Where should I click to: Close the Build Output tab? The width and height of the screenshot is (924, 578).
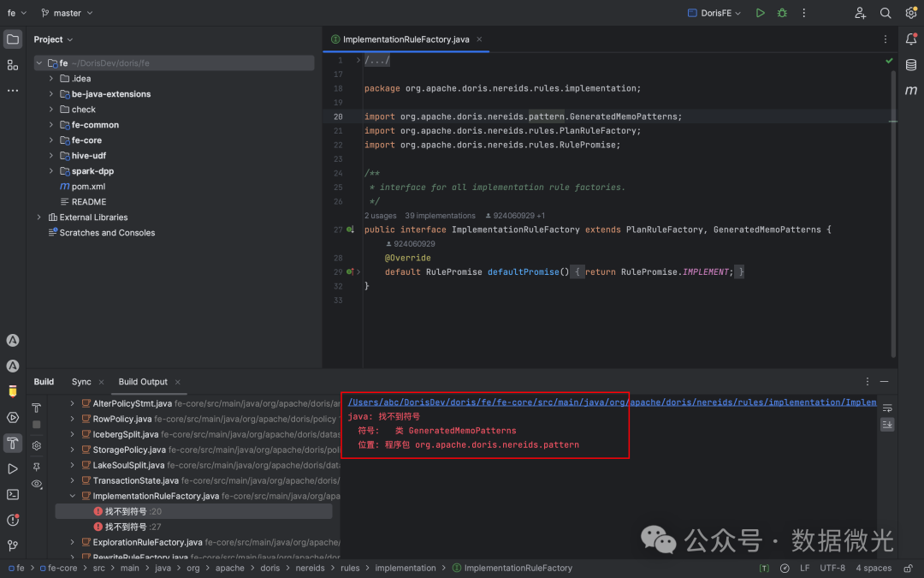(x=177, y=382)
